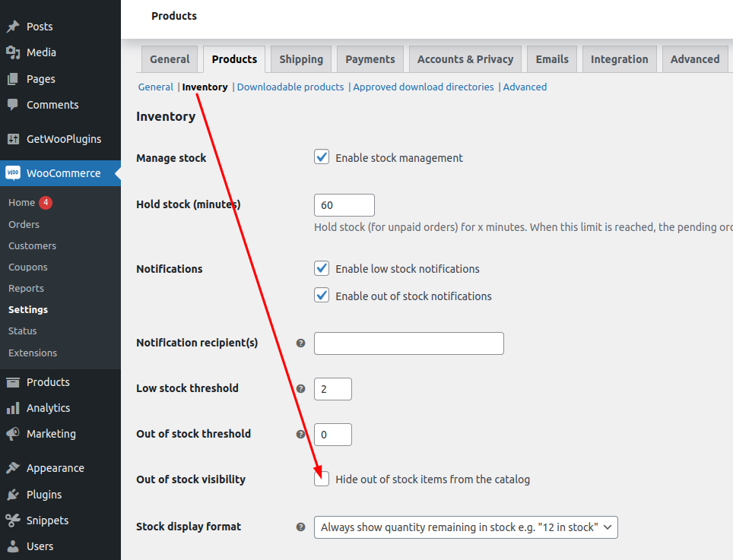Open the Shipping settings tab
Screen dimensions: 733x560
click(x=301, y=59)
